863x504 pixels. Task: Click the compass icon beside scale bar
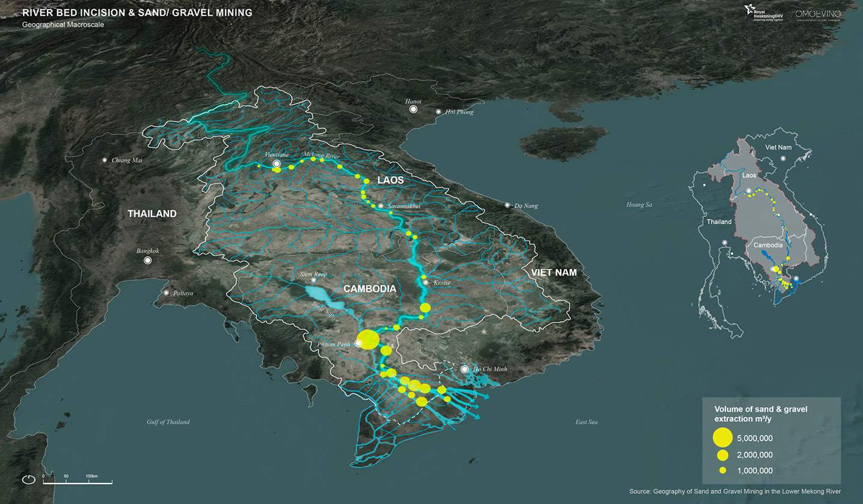click(x=28, y=479)
